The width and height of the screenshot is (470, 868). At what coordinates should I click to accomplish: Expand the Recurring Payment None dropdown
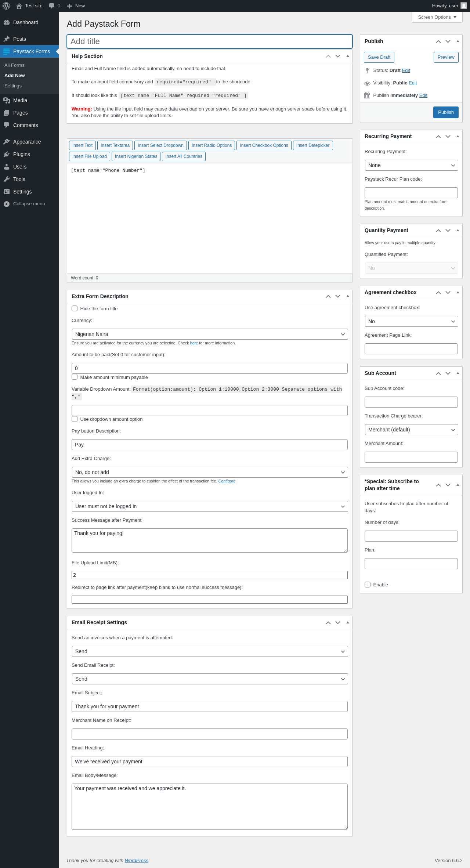(x=411, y=165)
